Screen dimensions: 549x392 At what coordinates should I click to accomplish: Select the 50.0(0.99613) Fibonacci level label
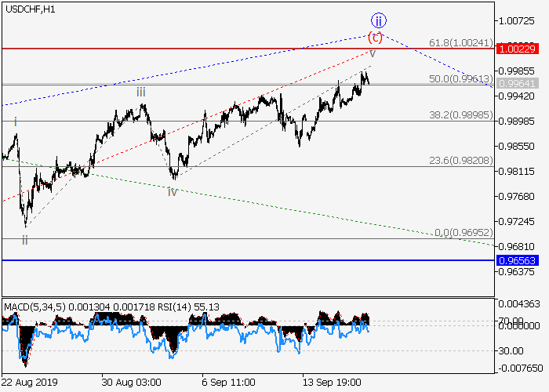click(x=460, y=79)
